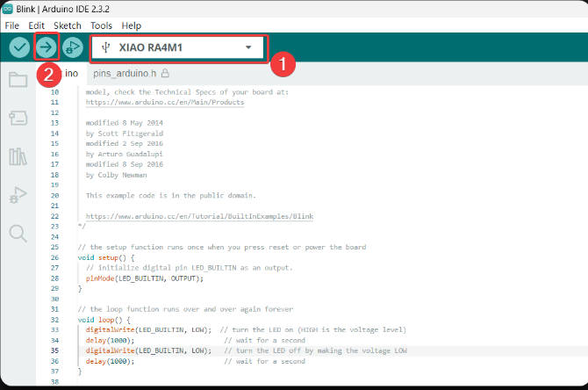Click the delay(1000) on line 36
This screenshot has height=390, width=588.
[x=110, y=361]
